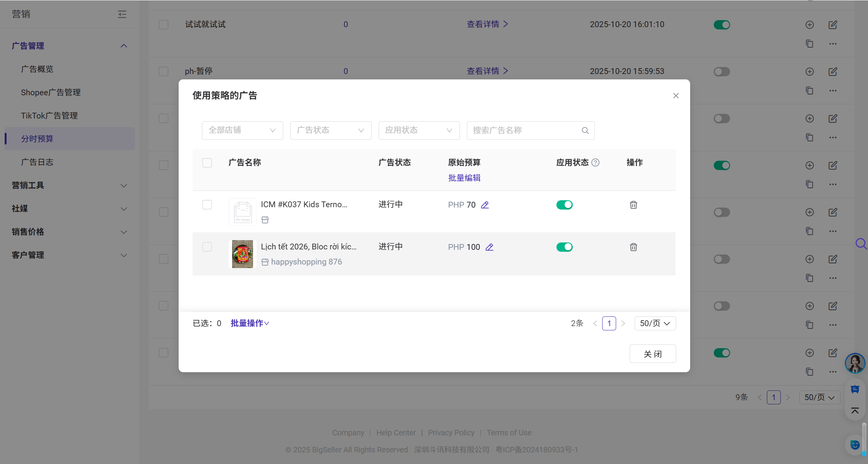Expand the 批量操作 bulk actions menu
The image size is (868, 464).
tap(250, 323)
